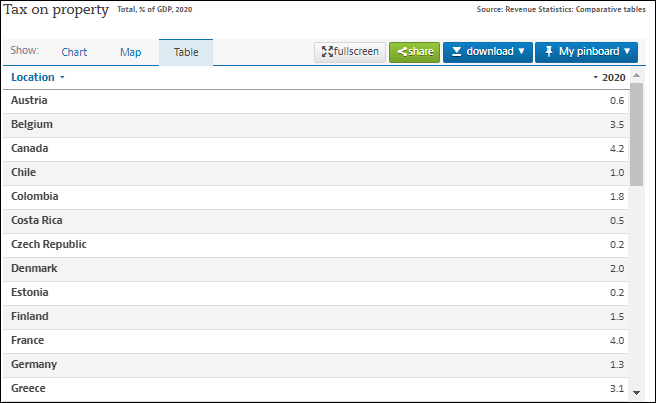
Task: Click the download arrow icon
Action: [457, 52]
